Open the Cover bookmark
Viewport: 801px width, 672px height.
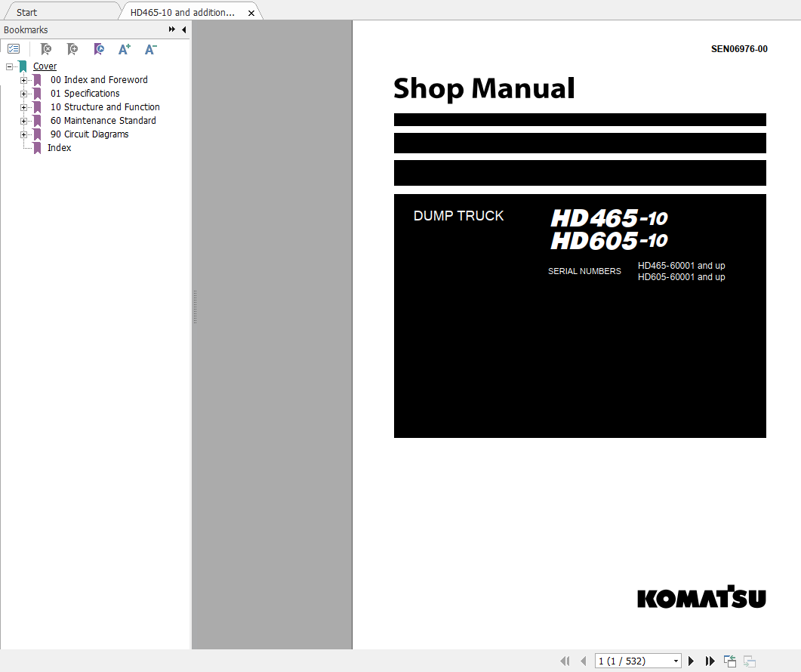point(45,66)
